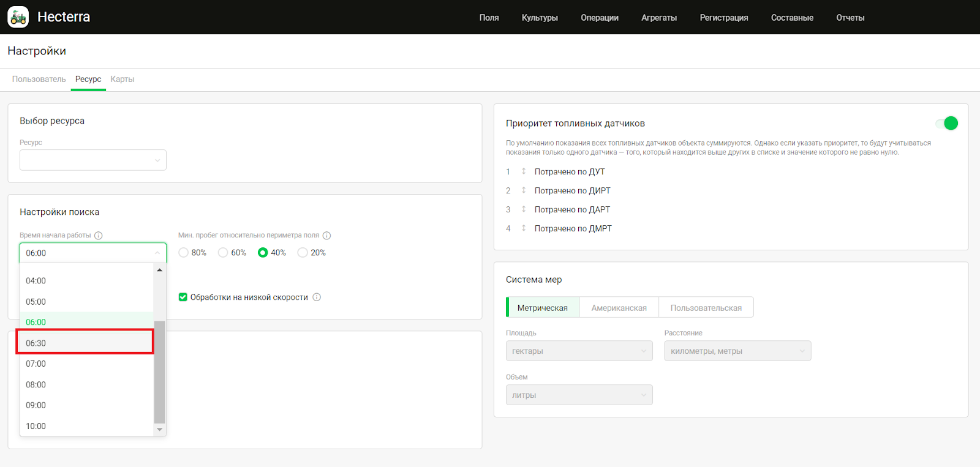The width and height of the screenshot is (980, 467).
Task: Select the Американская measurement system
Action: pyautogui.click(x=619, y=308)
